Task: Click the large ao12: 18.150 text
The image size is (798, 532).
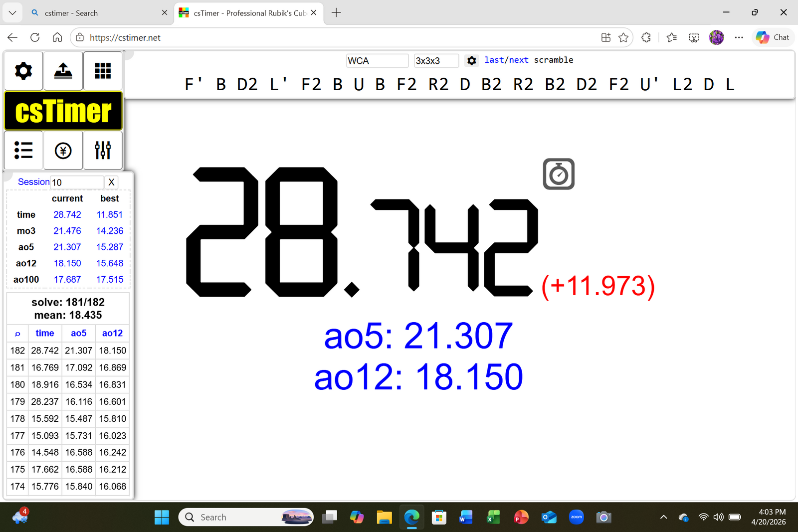Action: pos(419,377)
